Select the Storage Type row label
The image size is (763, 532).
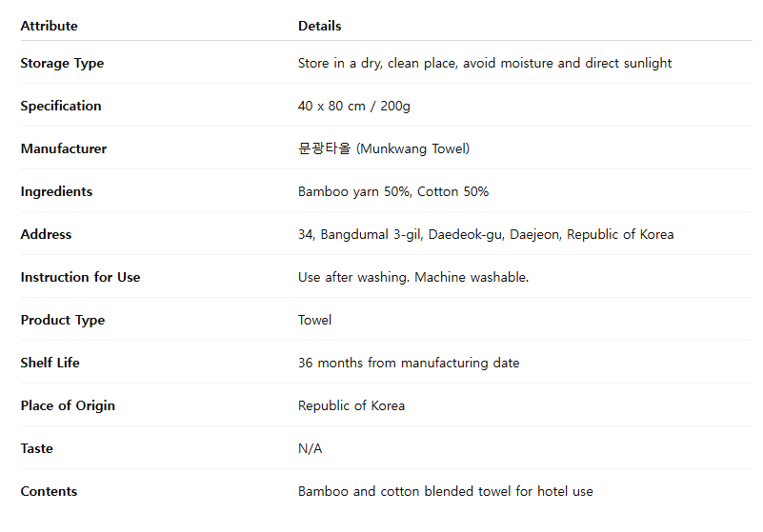tap(62, 63)
